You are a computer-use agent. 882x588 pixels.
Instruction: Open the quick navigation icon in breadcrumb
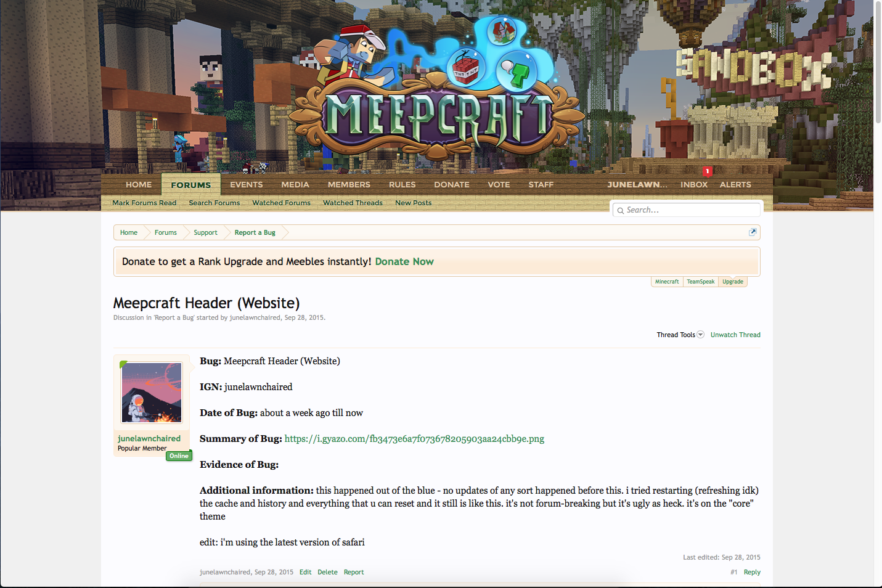point(753,232)
